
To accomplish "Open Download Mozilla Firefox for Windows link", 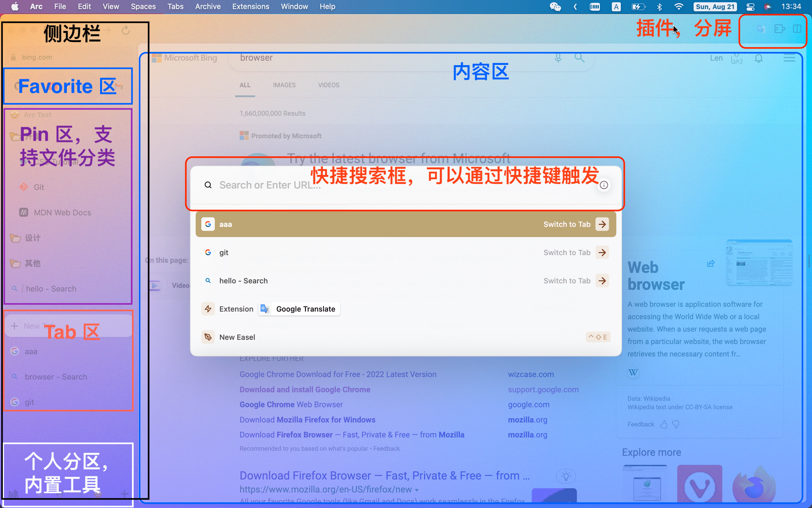I will point(307,420).
